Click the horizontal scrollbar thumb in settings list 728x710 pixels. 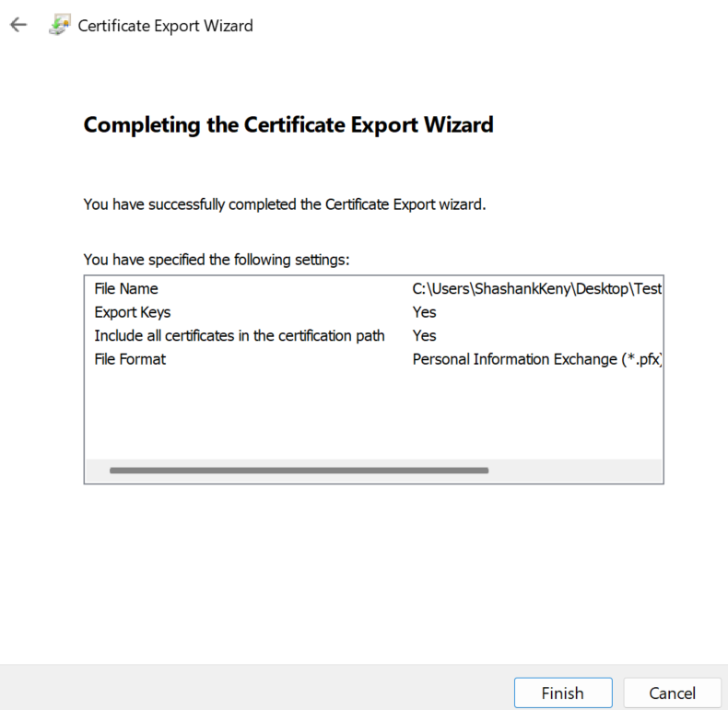(x=299, y=471)
